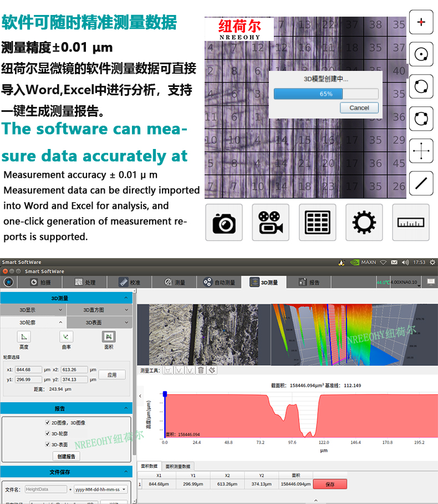Click the red crosshair point tool icon
The image size is (438, 504).
[421, 22]
